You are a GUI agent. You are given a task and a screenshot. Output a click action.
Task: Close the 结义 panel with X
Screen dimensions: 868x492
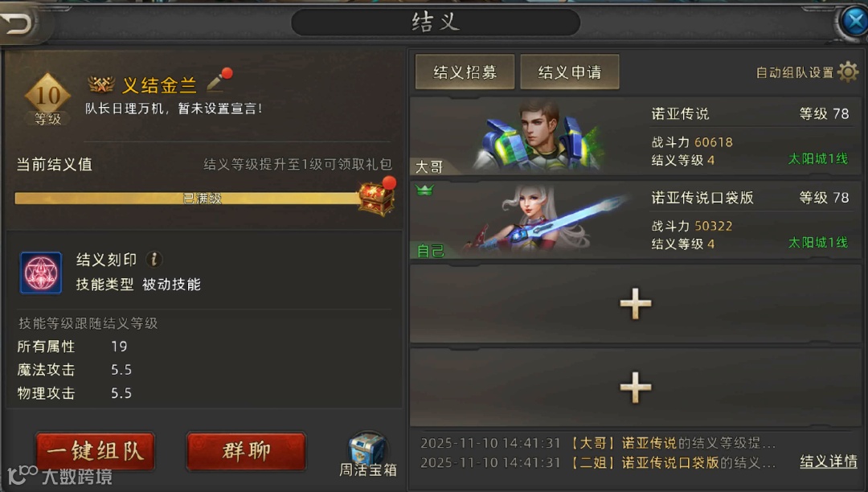[x=854, y=22]
